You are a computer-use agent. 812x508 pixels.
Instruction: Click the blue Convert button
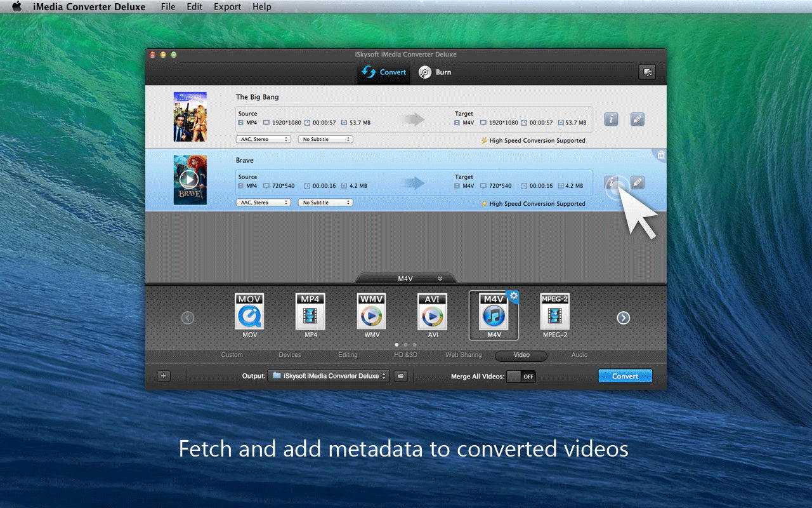625,376
